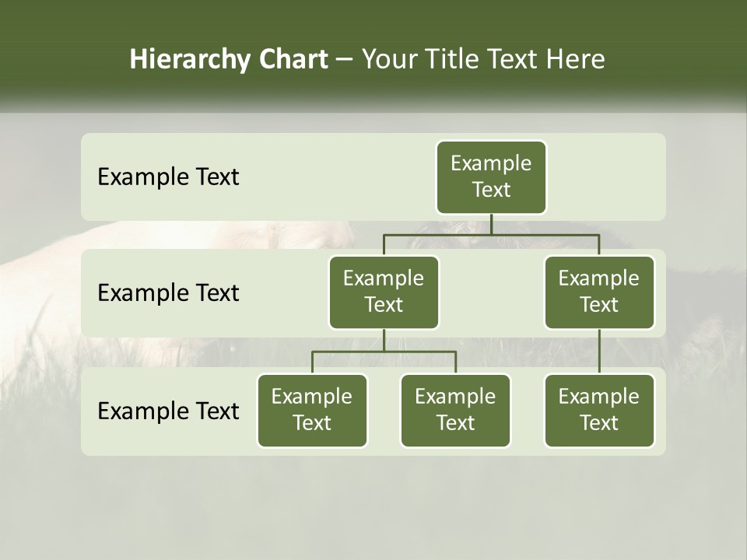This screenshot has width=747, height=560.
Task: Click the first row's "Example Text" label
Action: 168,177
